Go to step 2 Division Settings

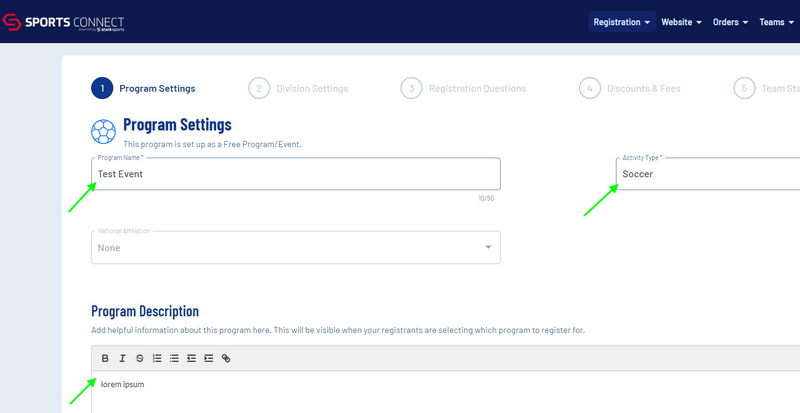[298, 88]
